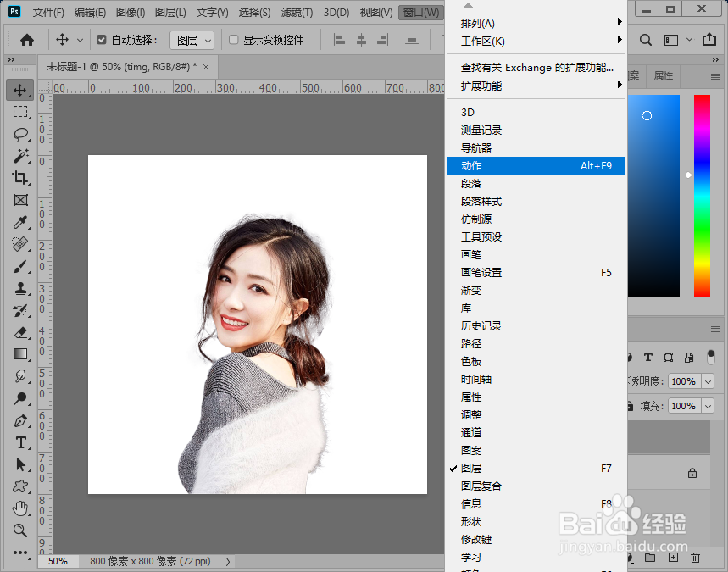This screenshot has width=728, height=572.
Task: Choose 画笔设置 menu entry
Action: [536, 273]
